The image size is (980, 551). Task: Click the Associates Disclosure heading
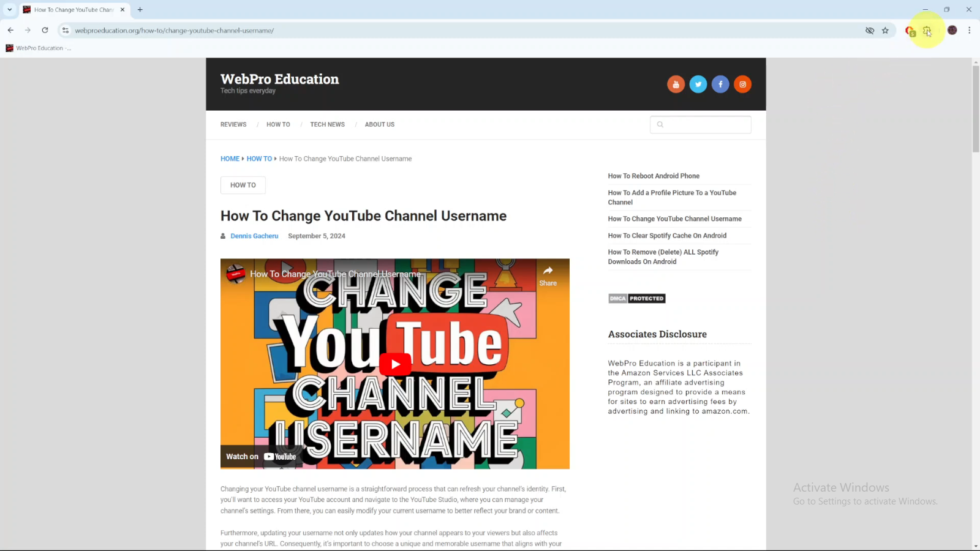click(657, 334)
